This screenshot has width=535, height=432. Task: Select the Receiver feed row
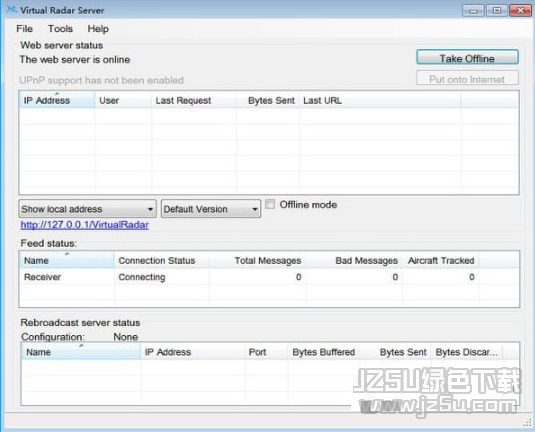point(269,277)
